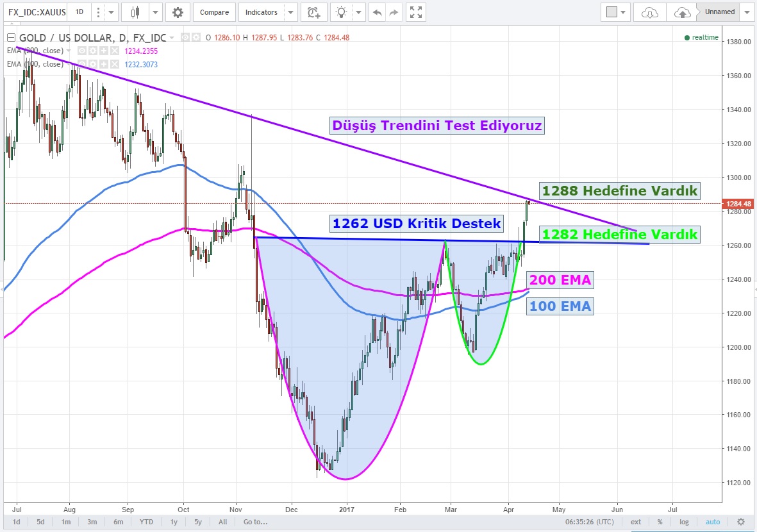This screenshot has width=757, height=532.
Task: Redo the chart action
Action: pyautogui.click(x=394, y=12)
